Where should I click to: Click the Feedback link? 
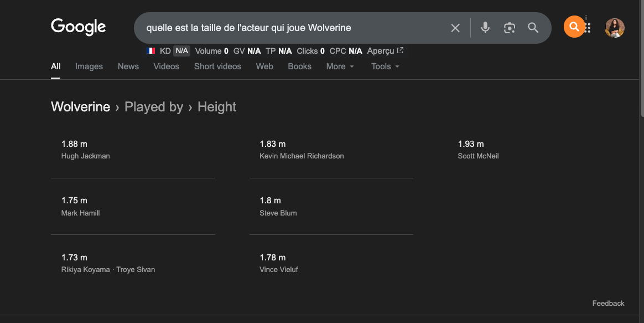coord(608,303)
